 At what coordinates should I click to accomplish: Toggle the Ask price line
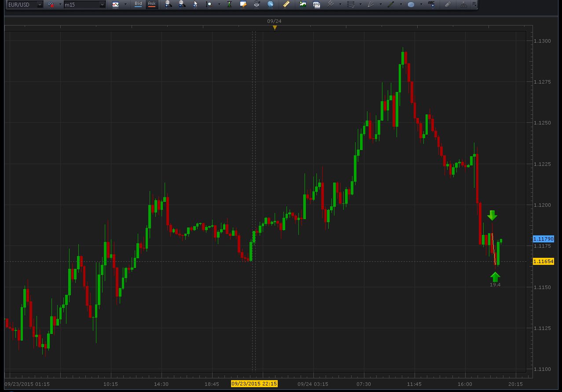(x=152, y=4)
